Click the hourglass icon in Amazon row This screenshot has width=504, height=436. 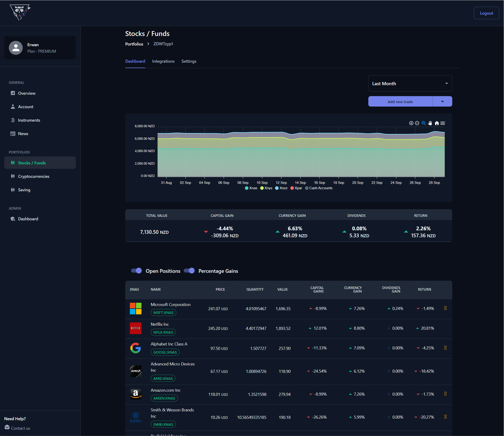click(445, 394)
